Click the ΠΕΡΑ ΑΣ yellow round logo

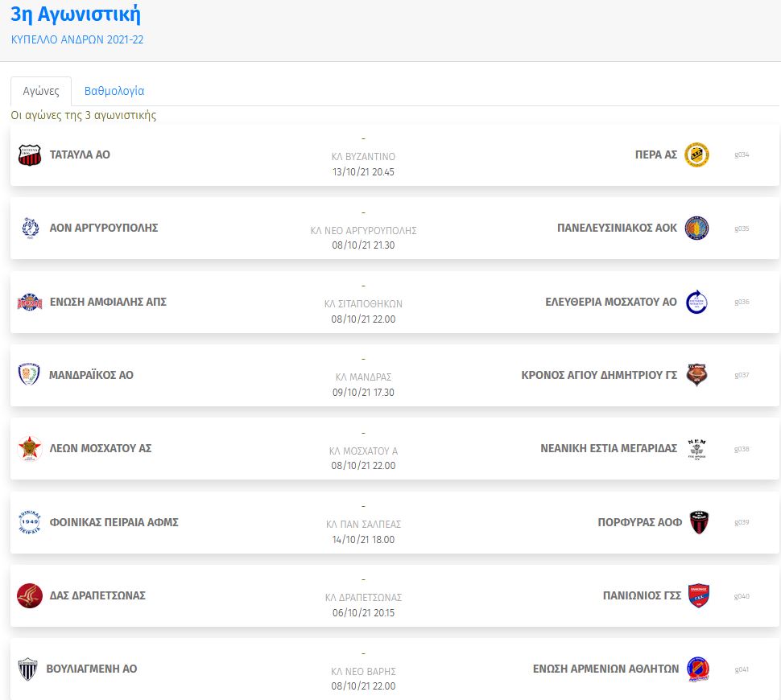pyautogui.click(x=696, y=154)
